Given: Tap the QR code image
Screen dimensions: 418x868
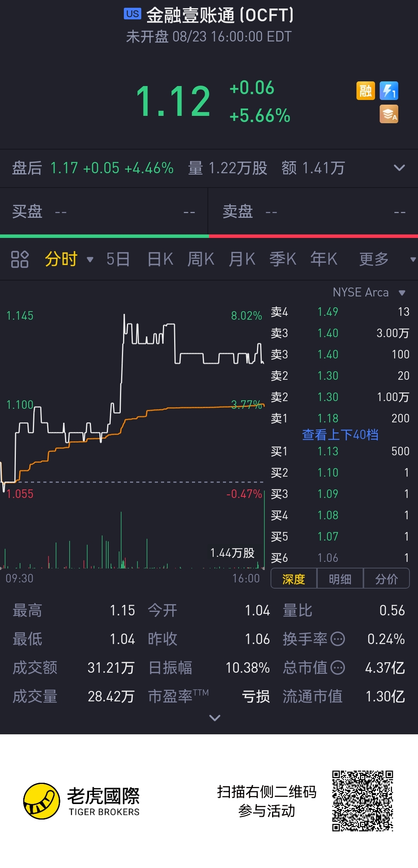Looking at the screenshot, I should (x=363, y=801).
